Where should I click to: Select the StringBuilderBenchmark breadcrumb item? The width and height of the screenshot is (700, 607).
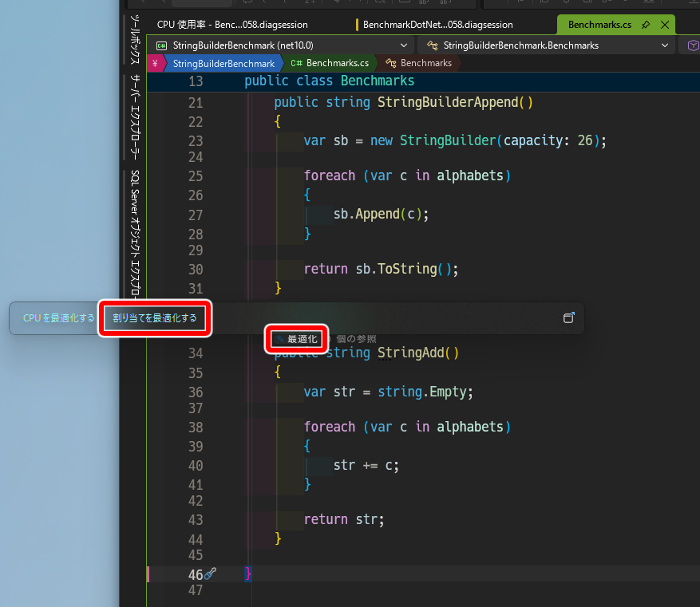[223, 63]
